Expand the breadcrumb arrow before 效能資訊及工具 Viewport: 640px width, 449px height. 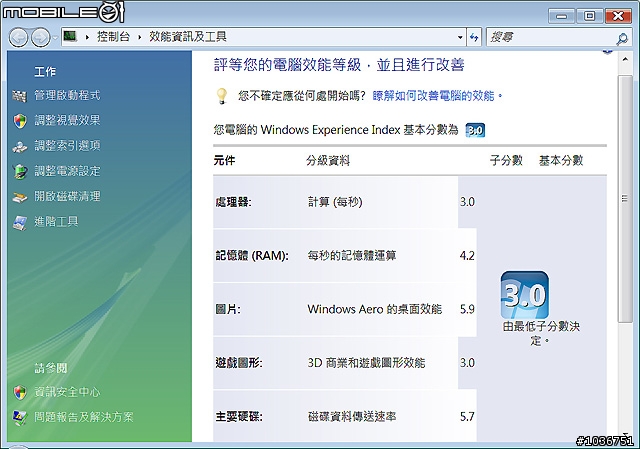point(140,37)
